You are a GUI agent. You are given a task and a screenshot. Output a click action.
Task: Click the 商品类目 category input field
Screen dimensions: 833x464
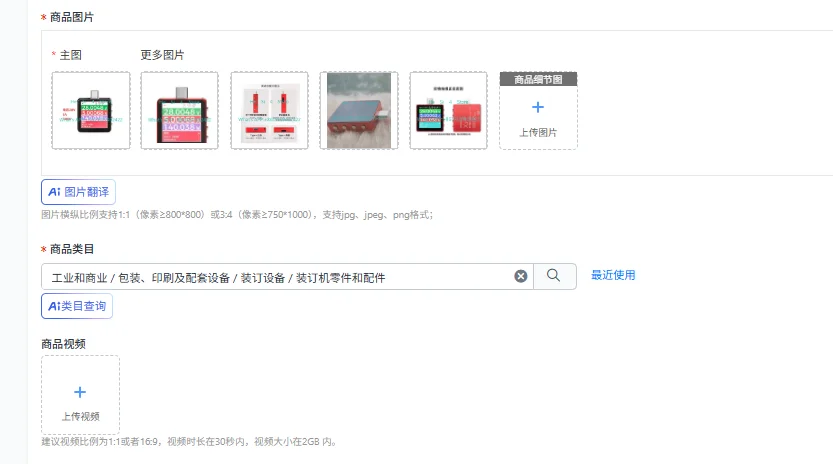click(x=287, y=276)
